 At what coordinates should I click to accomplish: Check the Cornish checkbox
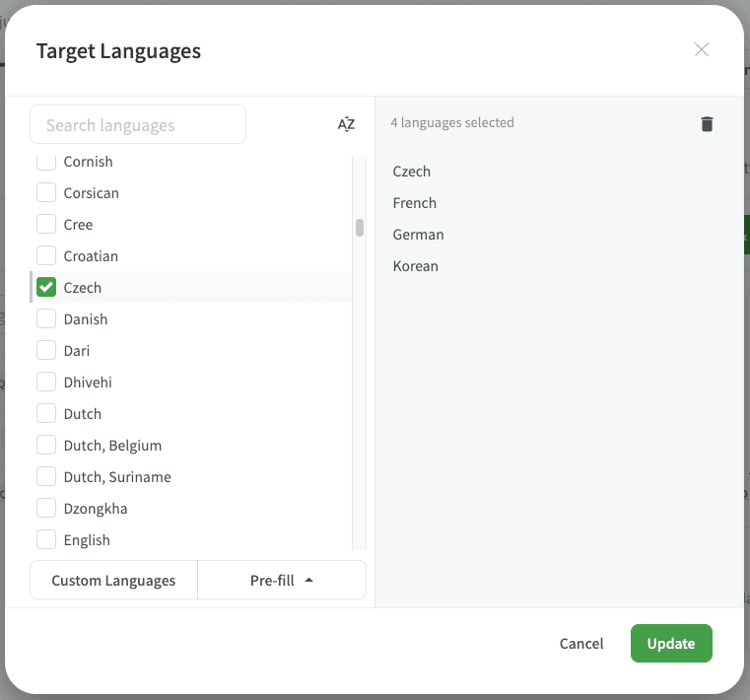point(46,162)
